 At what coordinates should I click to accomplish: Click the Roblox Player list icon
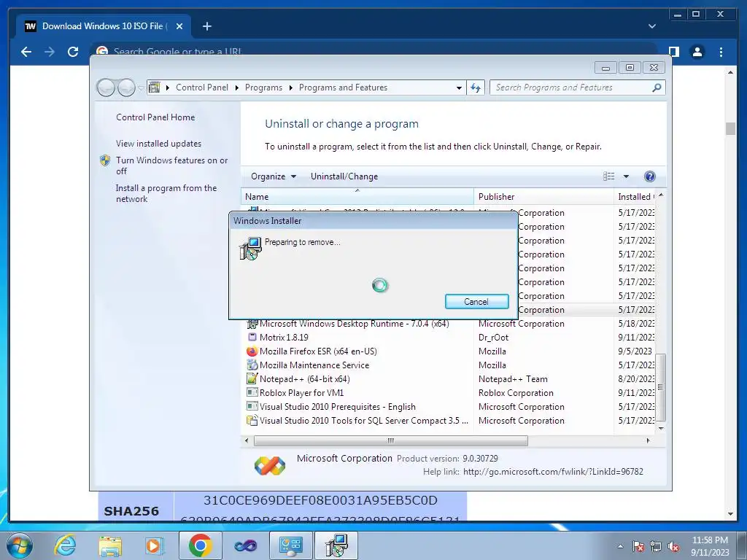252,392
